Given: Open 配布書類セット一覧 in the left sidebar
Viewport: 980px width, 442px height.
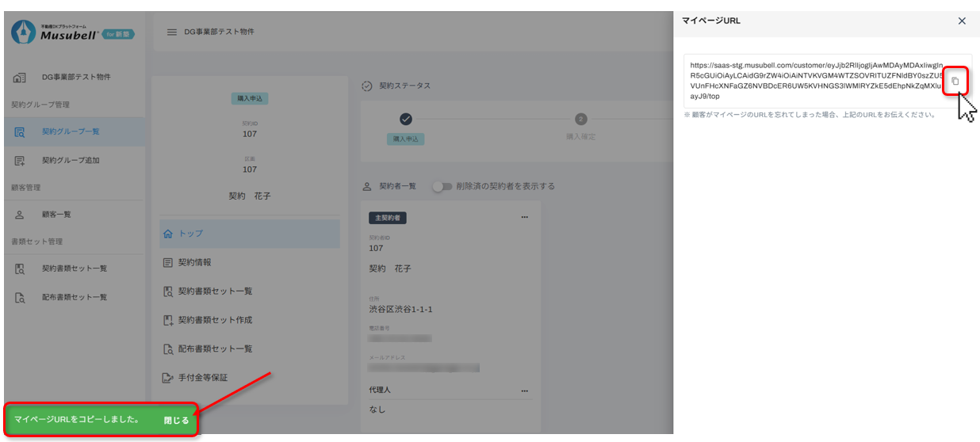Looking at the screenshot, I should click(74, 298).
